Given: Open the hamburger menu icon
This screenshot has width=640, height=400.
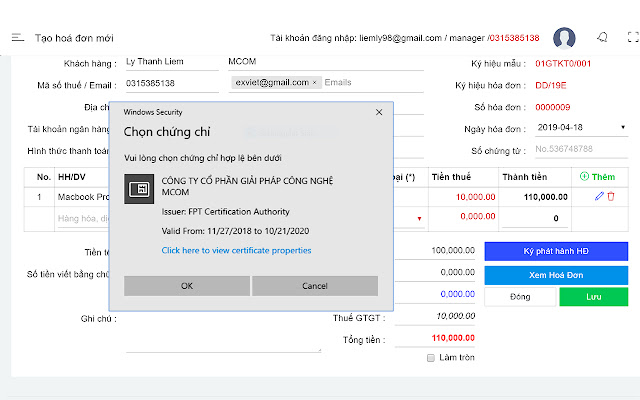Looking at the screenshot, I should [x=18, y=38].
